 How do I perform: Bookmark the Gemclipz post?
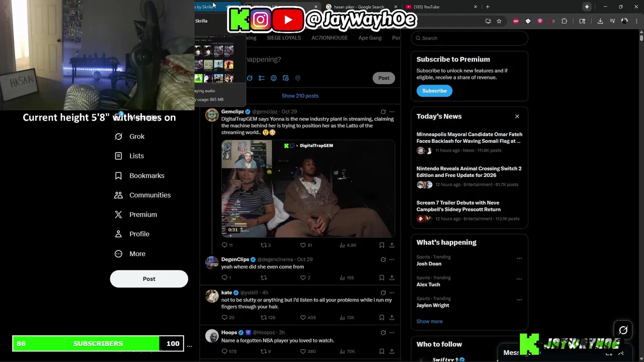click(382, 245)
